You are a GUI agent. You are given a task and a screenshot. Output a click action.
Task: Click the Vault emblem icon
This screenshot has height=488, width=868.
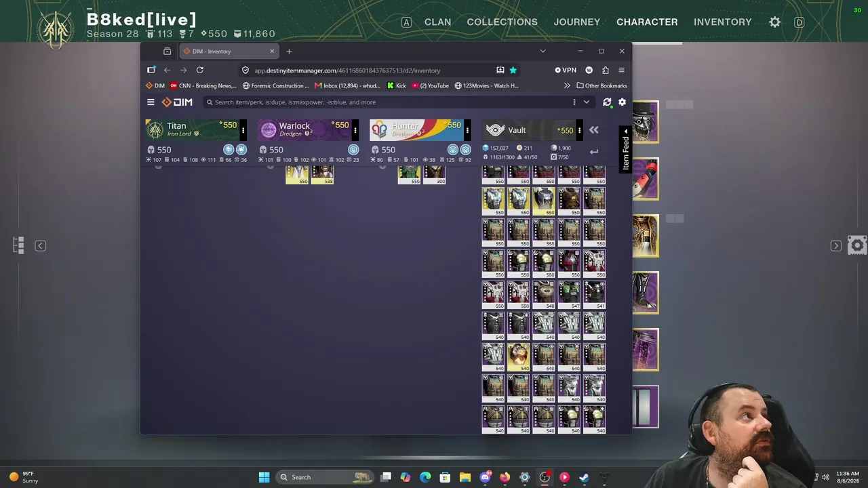point(495,130)
